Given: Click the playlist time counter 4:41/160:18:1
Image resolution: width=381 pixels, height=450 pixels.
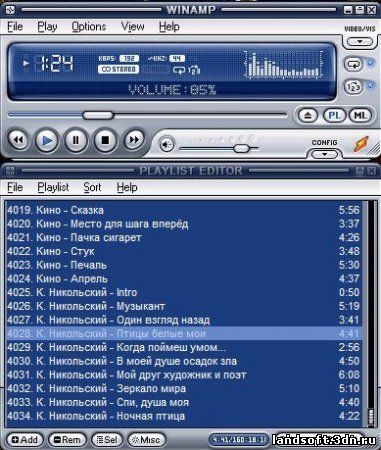Looking at the screenshot, I should pyautogui.click(x=239, y=440).
